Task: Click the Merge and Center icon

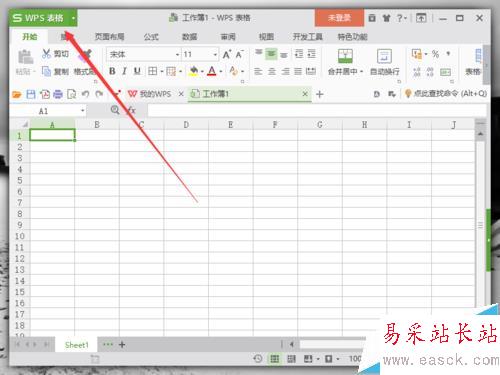Action: pos(345,56)
